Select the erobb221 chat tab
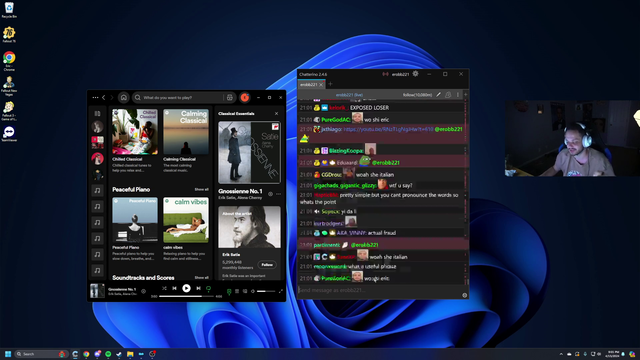The width and height of the screenshot is (640, 360). 309,84
